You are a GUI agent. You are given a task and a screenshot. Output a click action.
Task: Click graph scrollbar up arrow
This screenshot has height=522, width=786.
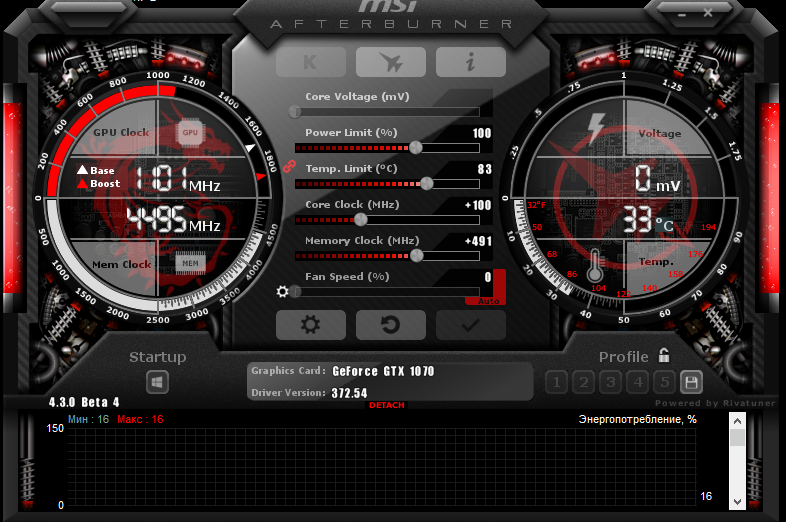pyautogui.click(x=737, y=421)
